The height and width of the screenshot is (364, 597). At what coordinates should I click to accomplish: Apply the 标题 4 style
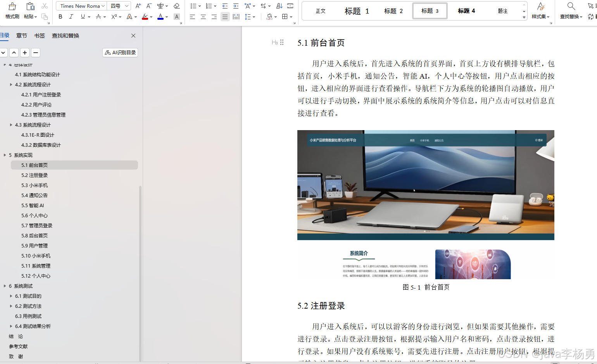[x=466, y=11]
